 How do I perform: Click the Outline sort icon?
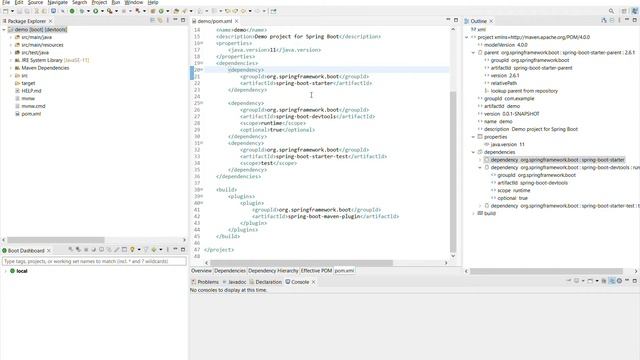604,20
